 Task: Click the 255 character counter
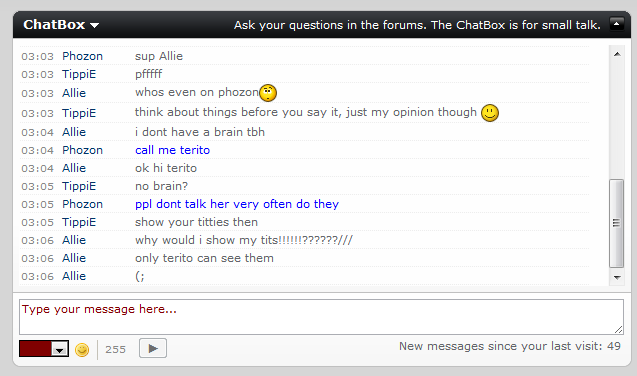[115, 350]
